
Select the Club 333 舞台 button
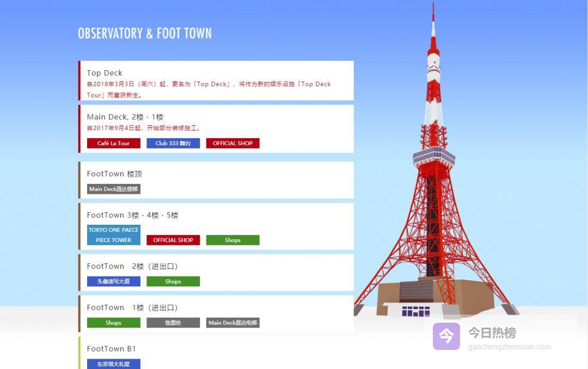(173, 143)
